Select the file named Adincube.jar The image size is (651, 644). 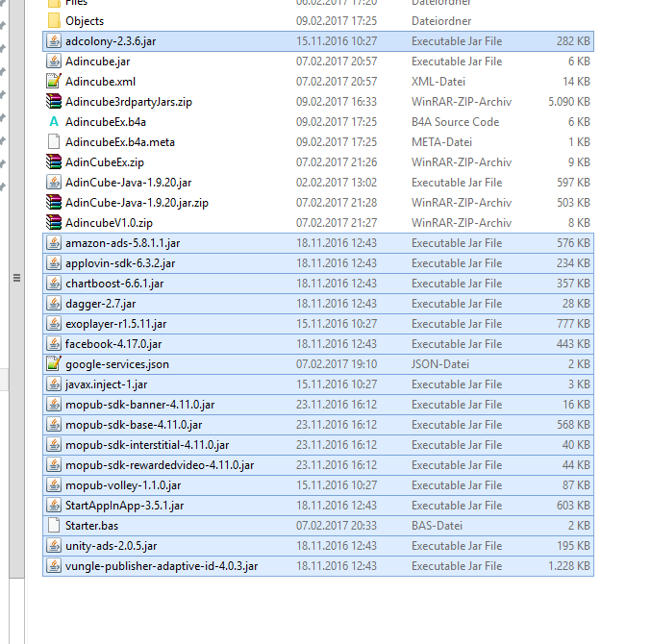click(x=97, y=62)
